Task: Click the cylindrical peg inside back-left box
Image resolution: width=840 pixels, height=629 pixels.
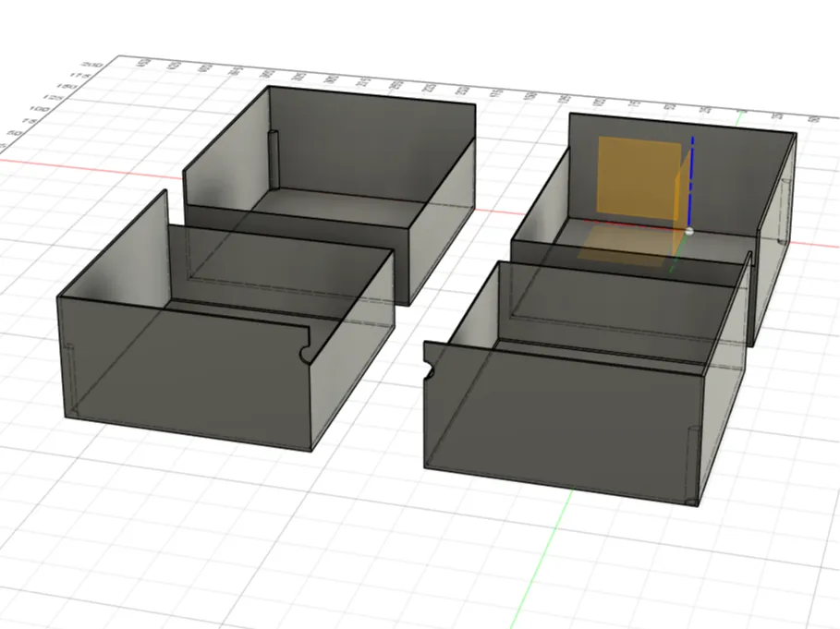Action: (273, 159)
